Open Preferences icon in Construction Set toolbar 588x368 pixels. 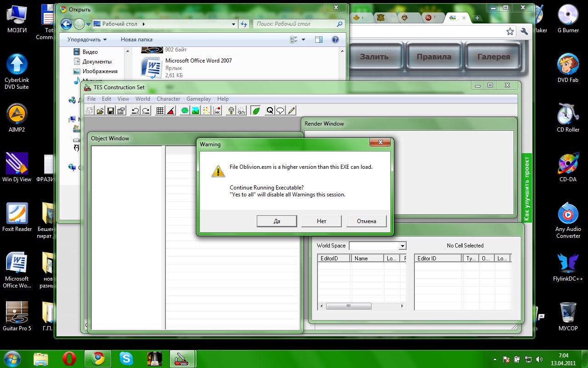tap(121, 110)
